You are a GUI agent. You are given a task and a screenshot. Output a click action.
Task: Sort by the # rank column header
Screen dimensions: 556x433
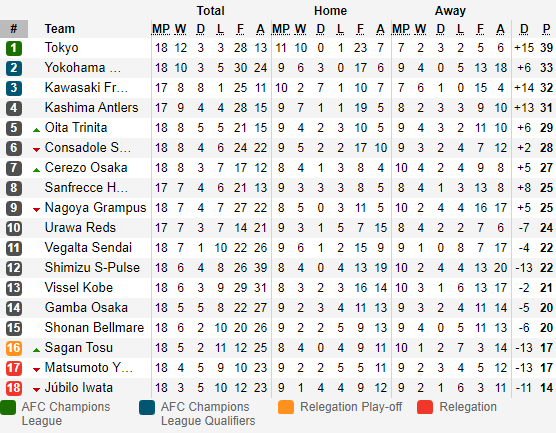(x=14, y=29)
